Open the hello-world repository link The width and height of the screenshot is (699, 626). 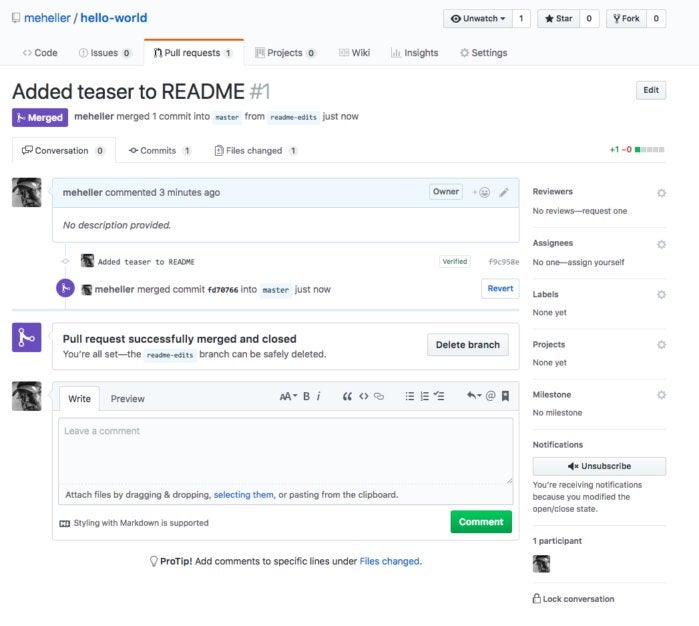[x=114, y=18]
